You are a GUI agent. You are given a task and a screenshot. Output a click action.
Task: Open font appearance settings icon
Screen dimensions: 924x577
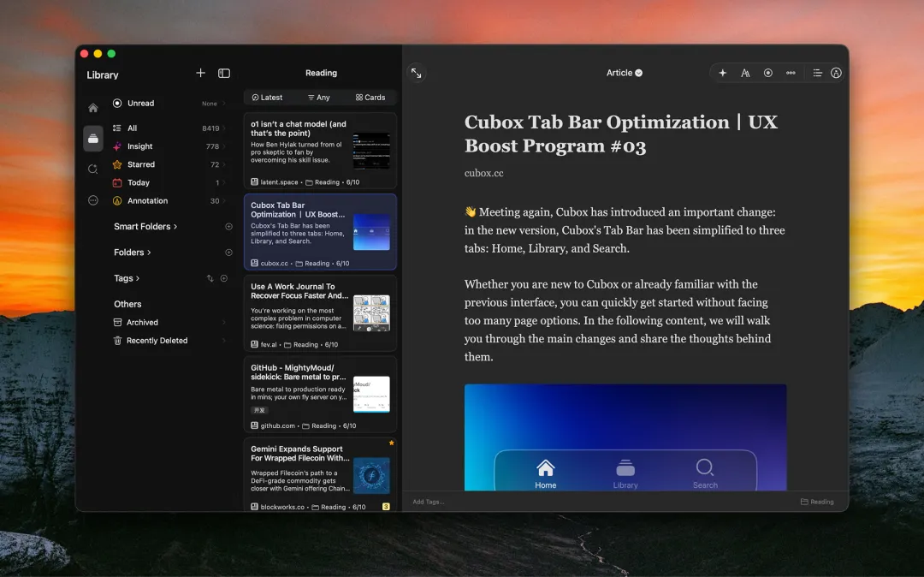[x=745, y=73]
